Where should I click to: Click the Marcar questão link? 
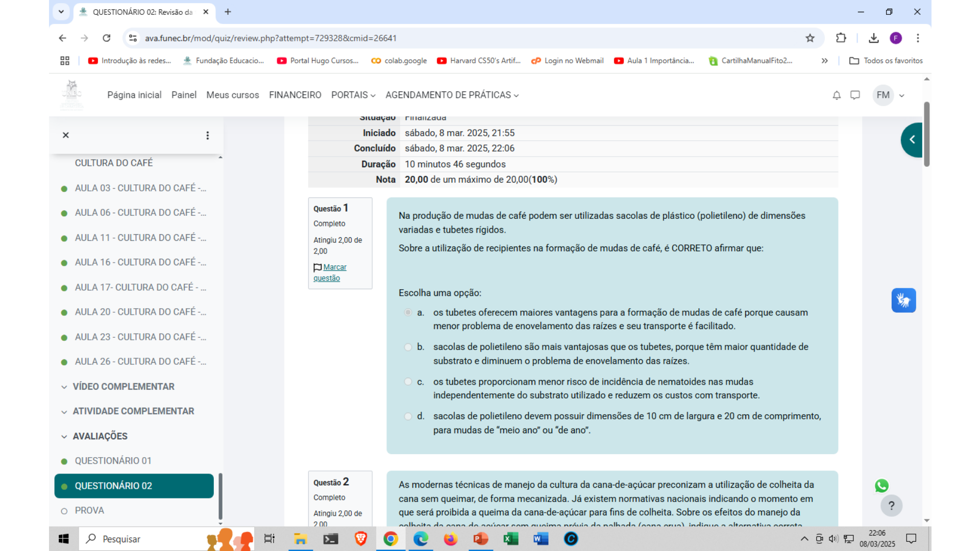pos(334,267)
